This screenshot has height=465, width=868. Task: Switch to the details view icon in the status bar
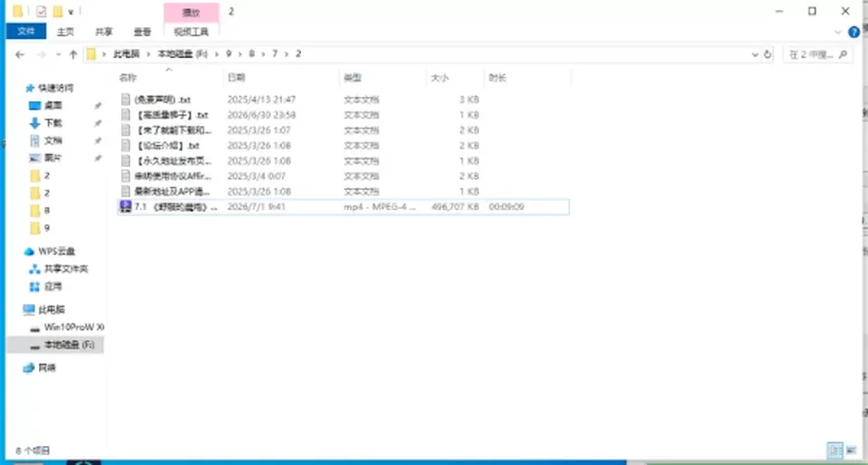tap(835, 450)
